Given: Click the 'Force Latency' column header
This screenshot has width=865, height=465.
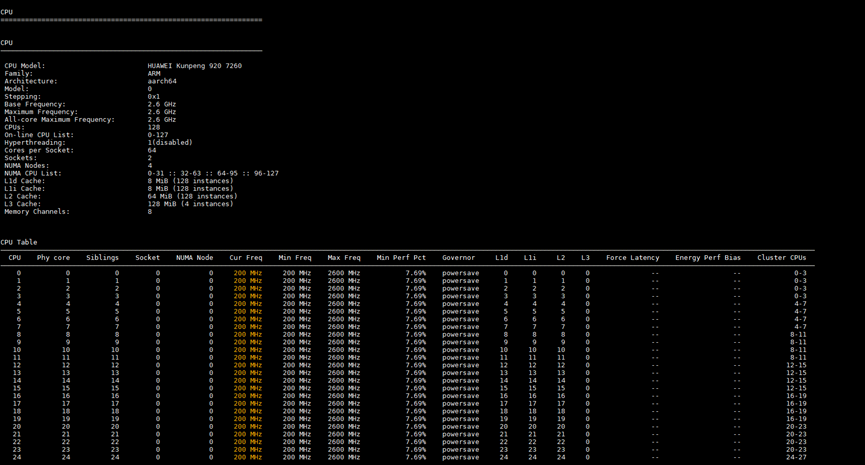Looking at the screenshot, I should tap(632, 258).
